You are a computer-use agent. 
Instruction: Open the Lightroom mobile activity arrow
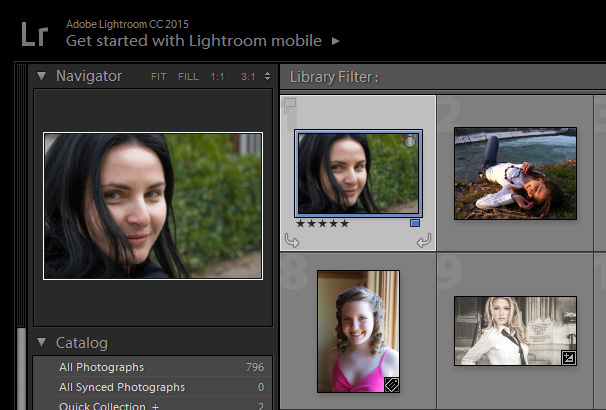tap(335, 41)
